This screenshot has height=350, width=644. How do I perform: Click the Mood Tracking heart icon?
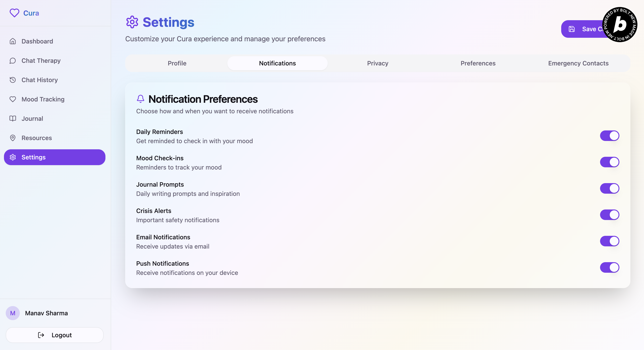click(x=13, y=99)
